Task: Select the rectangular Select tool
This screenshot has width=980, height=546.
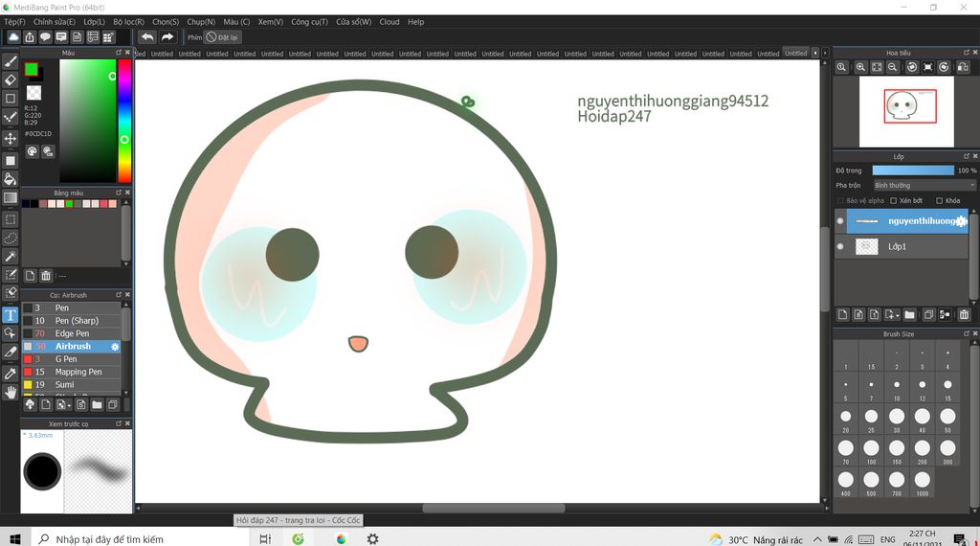Action: (10, 219)
